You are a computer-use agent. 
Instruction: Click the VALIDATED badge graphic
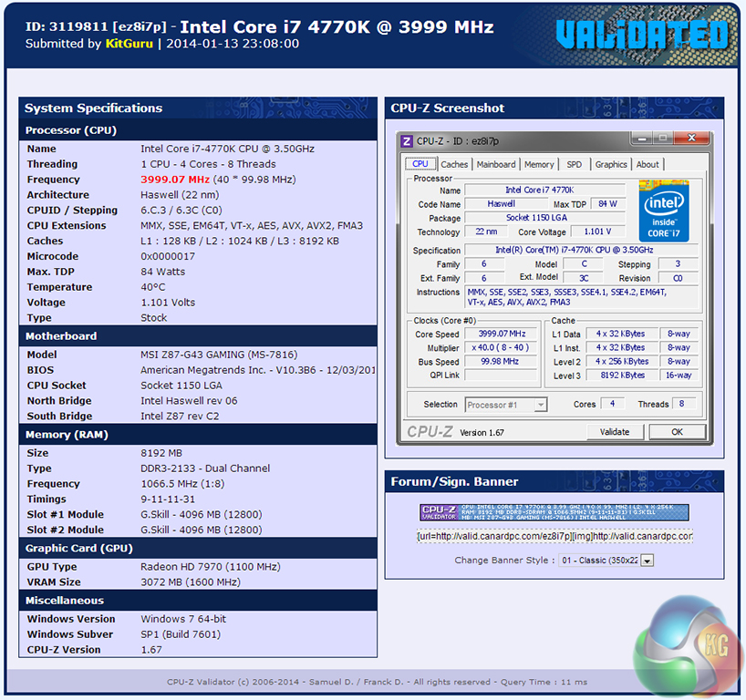(x=642, y=36)
